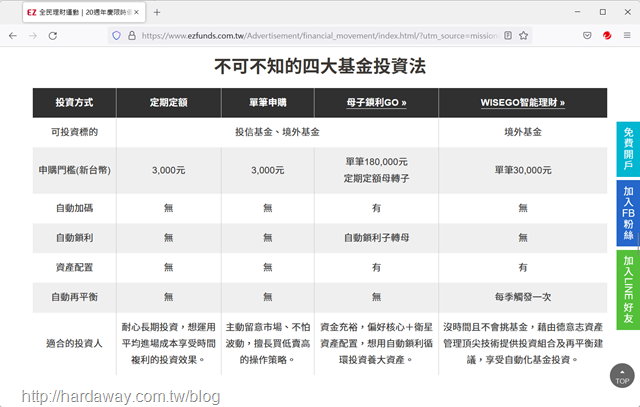Viewport: 640px width, 407px height.
Task: Select the 投信基金、境外基金 cell
Action: pos(277,132)
